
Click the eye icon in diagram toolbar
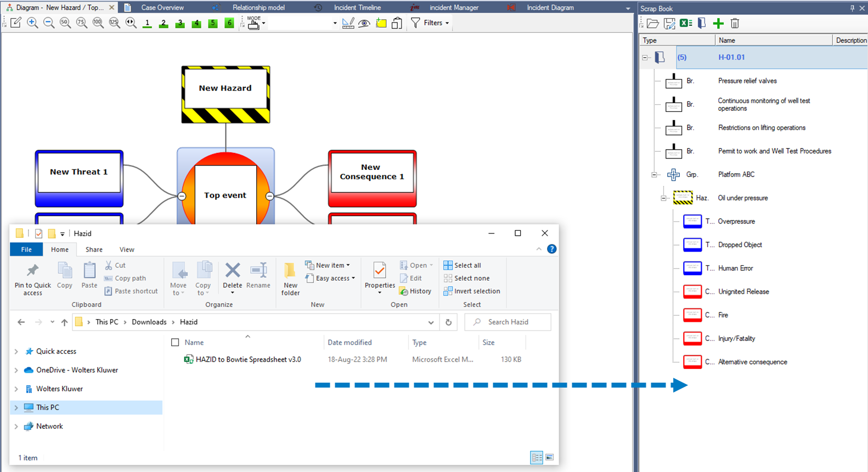point(364,23)
